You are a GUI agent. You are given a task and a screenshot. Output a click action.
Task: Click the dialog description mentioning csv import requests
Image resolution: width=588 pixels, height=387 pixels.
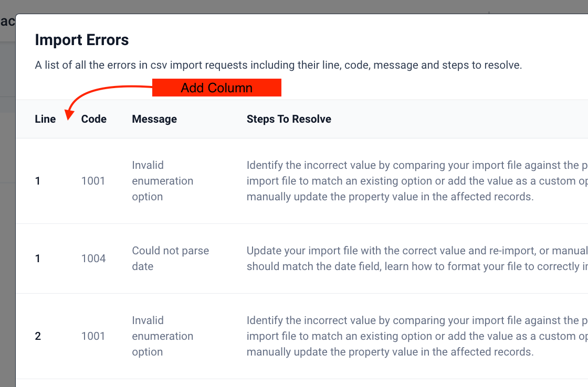click(x=278, y=65)
